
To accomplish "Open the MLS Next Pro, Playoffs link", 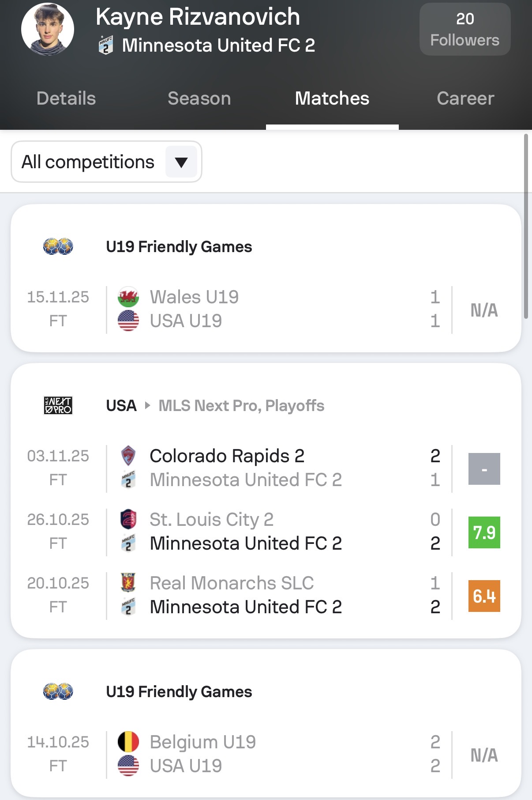I will coord(241,405).
